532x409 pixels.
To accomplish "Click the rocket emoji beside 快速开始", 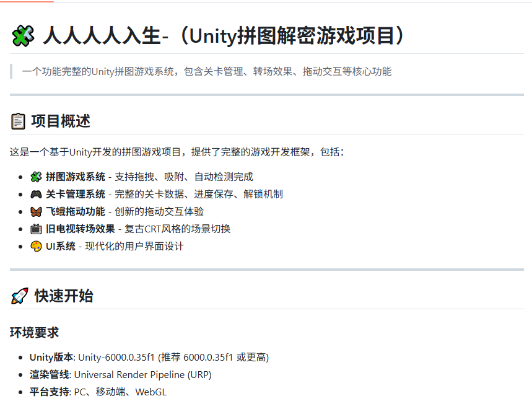I will pyautogui.click(x=20, y=296).
